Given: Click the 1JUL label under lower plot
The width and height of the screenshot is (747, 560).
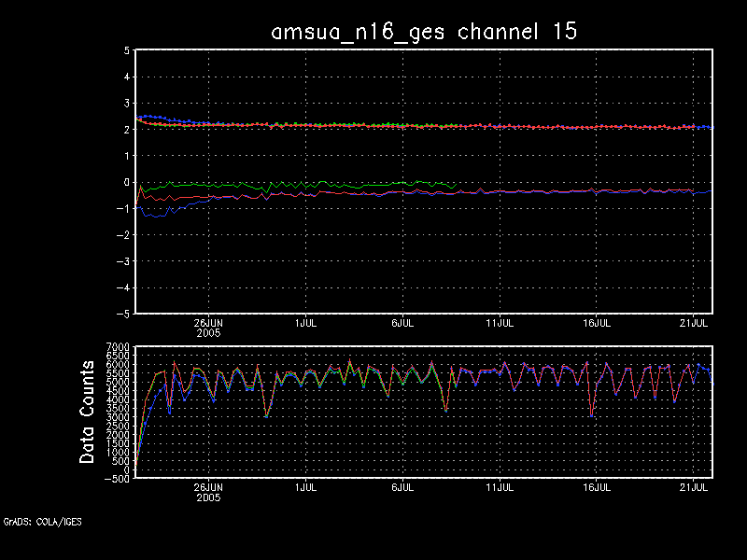Looking at the screenshot, I should (x=303, y=487).
